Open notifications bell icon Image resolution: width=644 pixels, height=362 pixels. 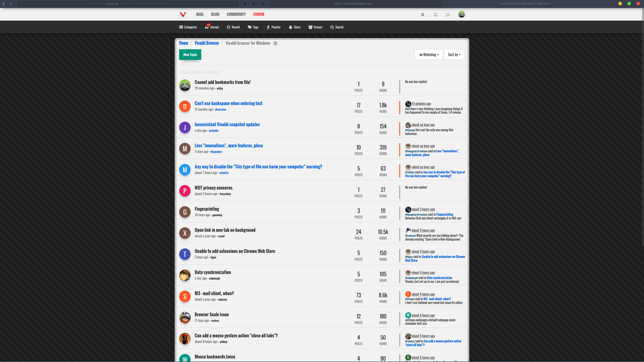point(435,15)
